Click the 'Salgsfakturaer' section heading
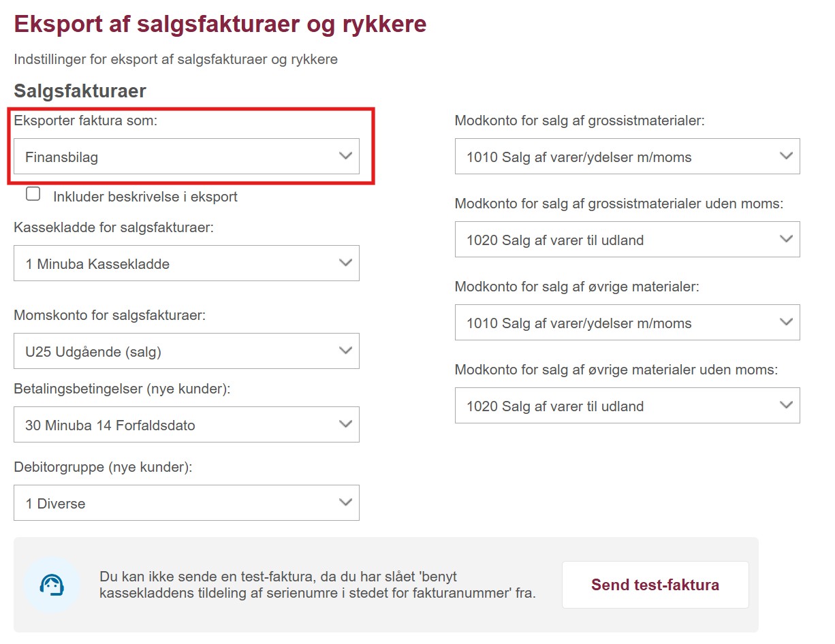Viewport: 835px width, 644px height. click(80, 91)
